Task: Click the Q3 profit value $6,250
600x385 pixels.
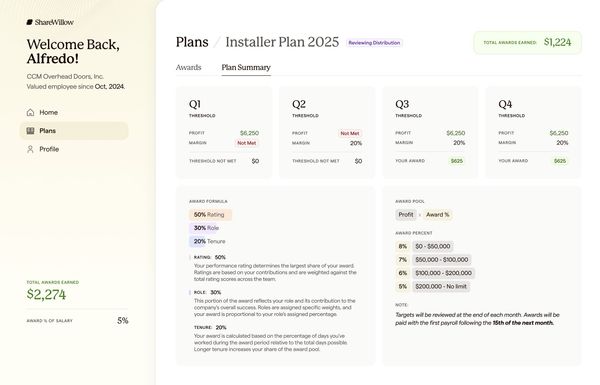Action: coord(456,133)
